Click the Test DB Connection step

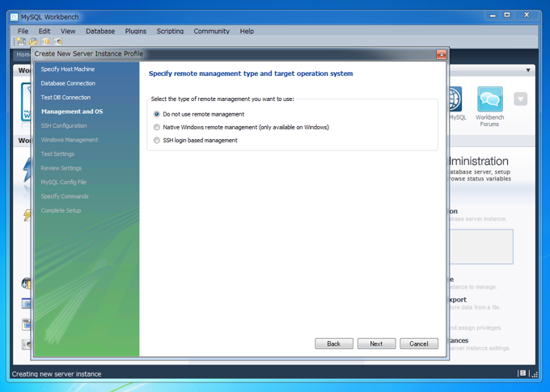pos(66,97)
